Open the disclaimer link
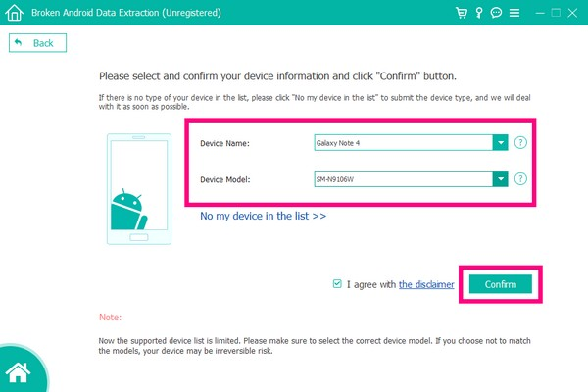This screenshot has width=588, height=392. pyautogui.click(x=426, y=284)
